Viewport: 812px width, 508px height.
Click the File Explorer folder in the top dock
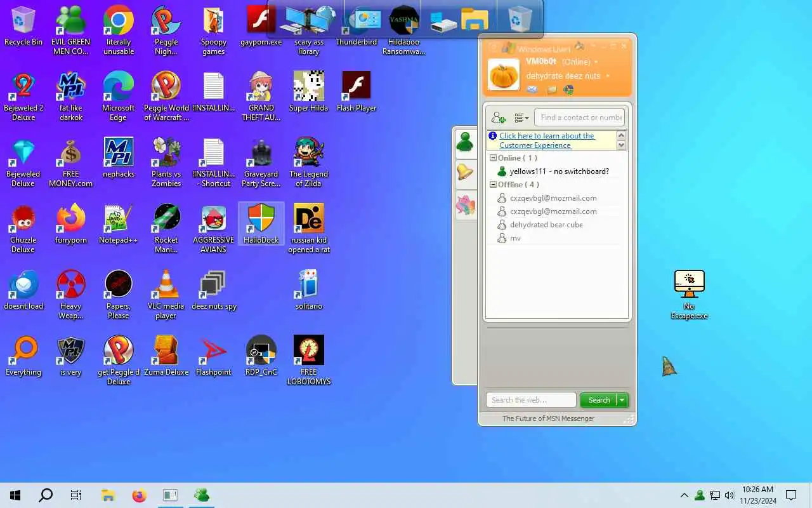[x=475, y=20]
